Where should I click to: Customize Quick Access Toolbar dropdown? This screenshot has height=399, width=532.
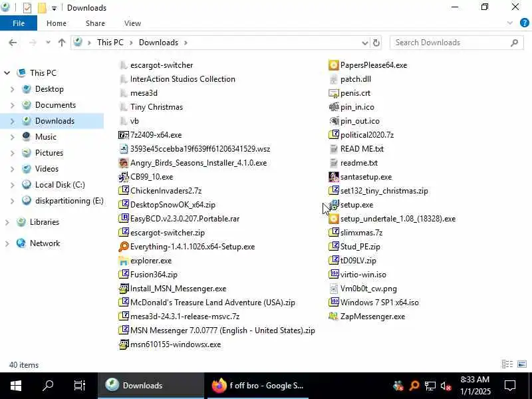click(54, 8)
